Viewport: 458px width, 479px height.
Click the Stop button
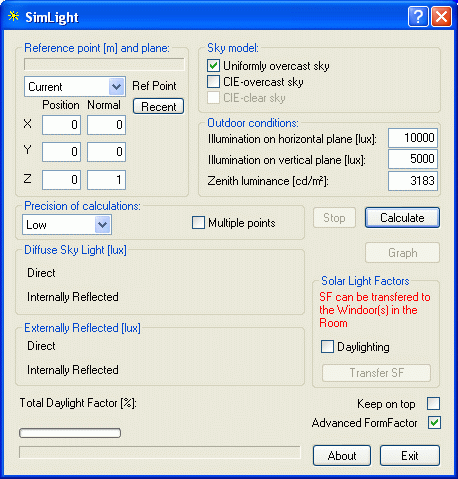click(x=334, y=218)
